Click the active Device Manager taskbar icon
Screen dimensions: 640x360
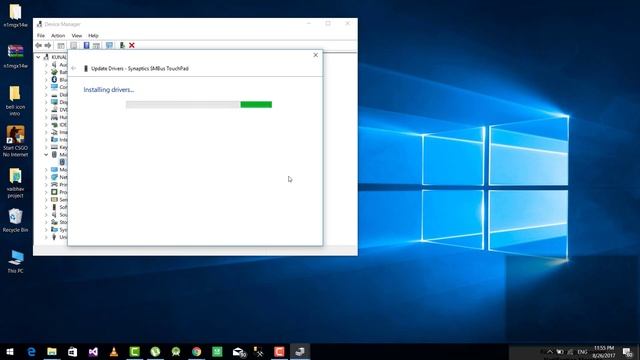pos(300,351)
